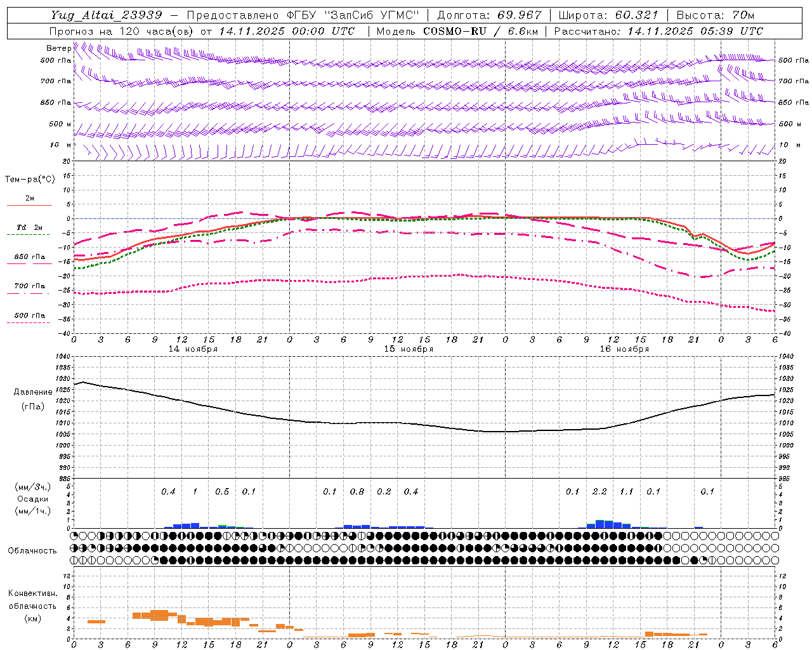The height and width of the screenshot is (650, 812).
Task: Click precipitation value 0.5
Action: 222,492
